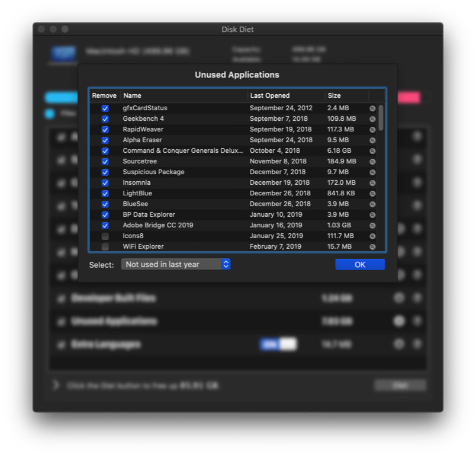
Task: Click the '6.18 GB' size value
Action: point(339,150)
